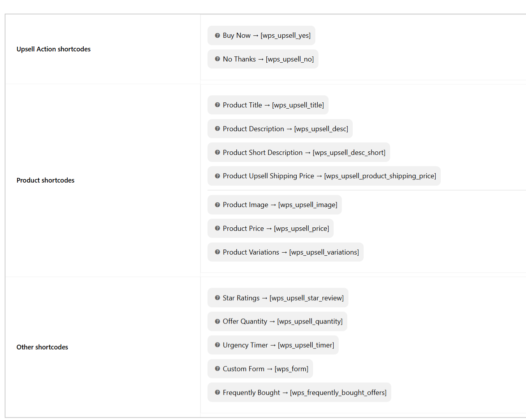Click the help icon next to Offer Quantity

[x=217, y=322]
